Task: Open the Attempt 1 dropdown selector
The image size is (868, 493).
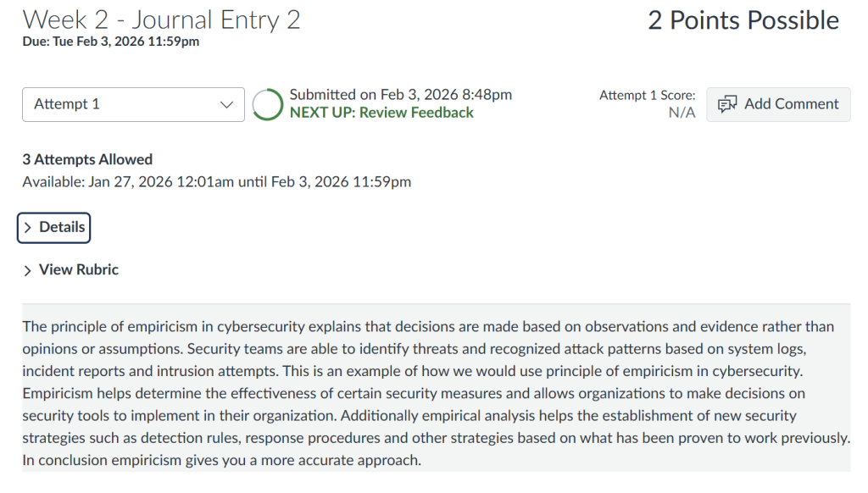Action: 133,104
